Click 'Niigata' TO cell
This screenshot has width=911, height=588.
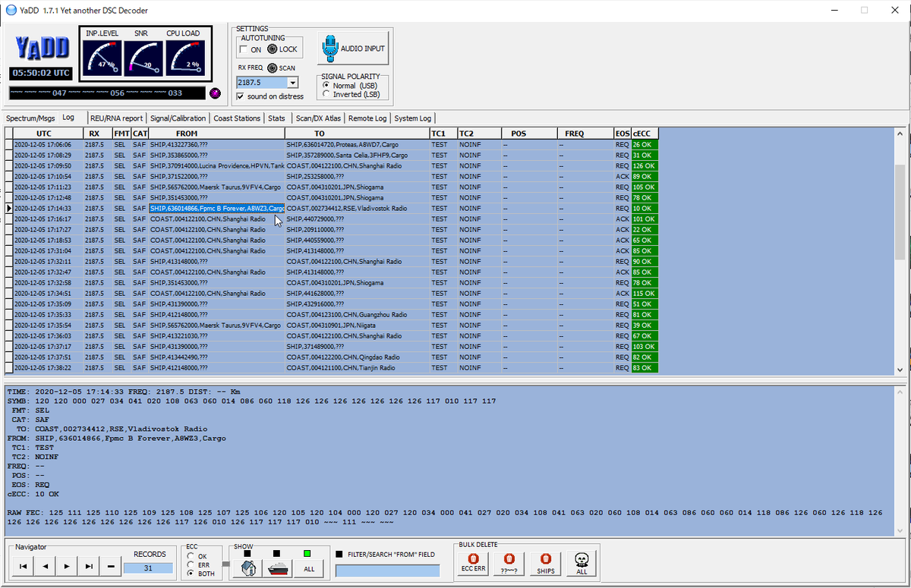[357, 325]
